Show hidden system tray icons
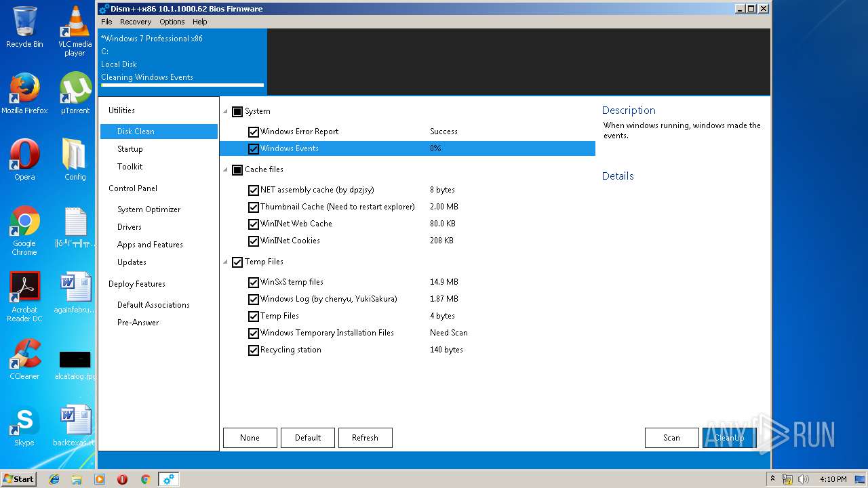868x488 pixels. click(772, 479)
